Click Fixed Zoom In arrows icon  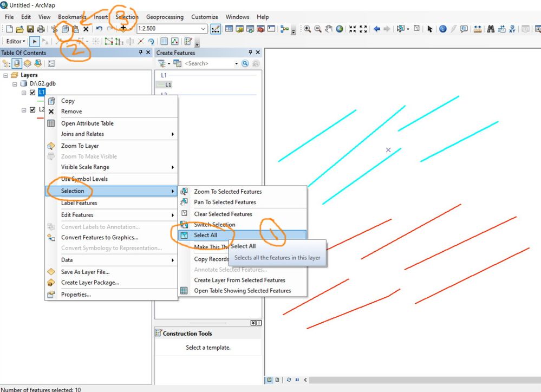pyautogui.click(x=352, y=29)
